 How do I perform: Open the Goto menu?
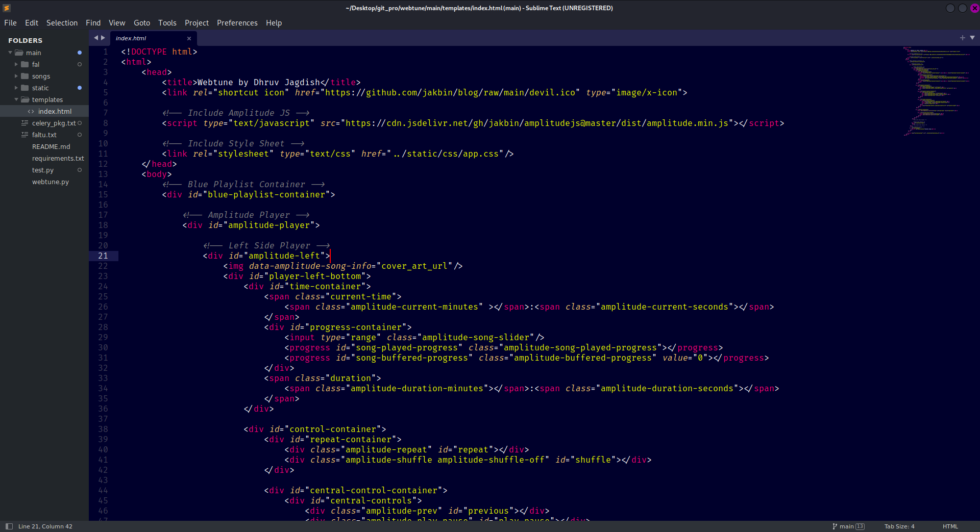pyautogui.click(x=142, y=23)
